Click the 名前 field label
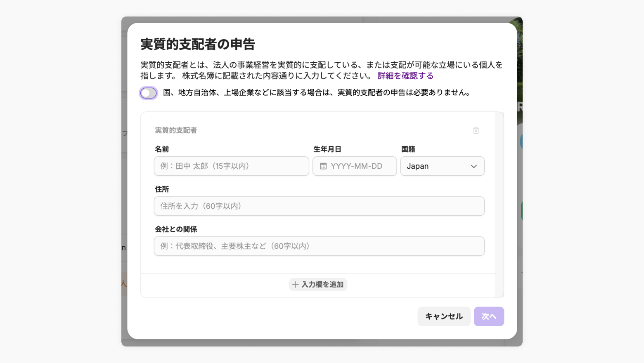The image size is (644, 363). (162, 149)
